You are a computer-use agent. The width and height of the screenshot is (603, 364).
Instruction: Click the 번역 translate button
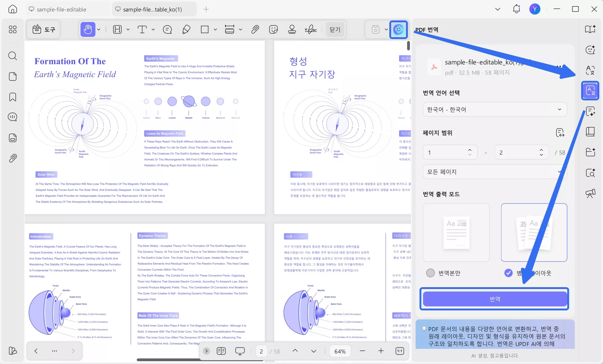495,299
